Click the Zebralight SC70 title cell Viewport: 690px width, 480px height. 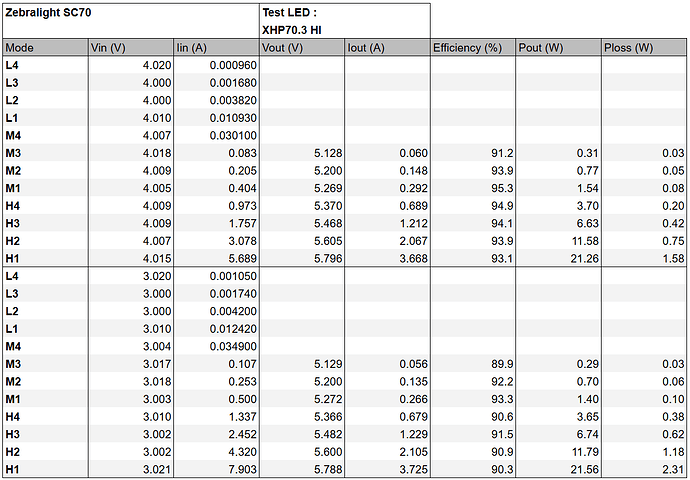coord(131,21)
